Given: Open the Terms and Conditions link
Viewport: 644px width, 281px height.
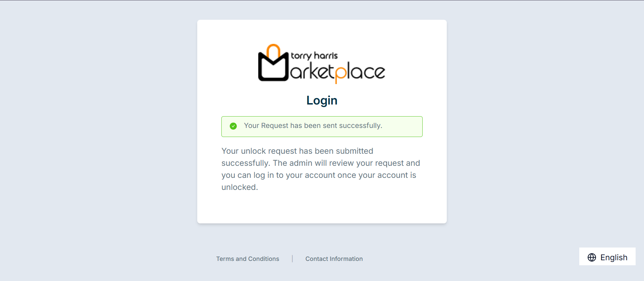Looking at the screenshot, I should (248, 259).
